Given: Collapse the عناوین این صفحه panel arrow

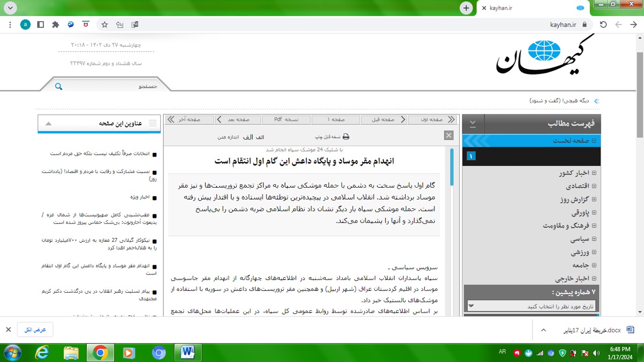Looking at the screenshot, I should click(x=49, y=123).
